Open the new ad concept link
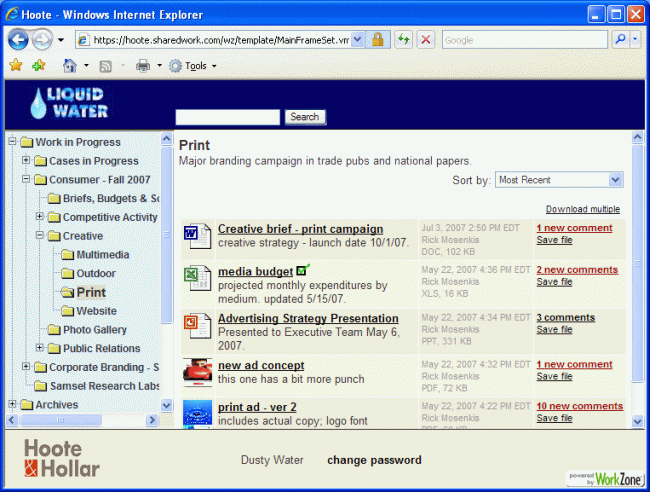Image resolution: width=650 pixels, height=492 pixels. coord(261,365)
